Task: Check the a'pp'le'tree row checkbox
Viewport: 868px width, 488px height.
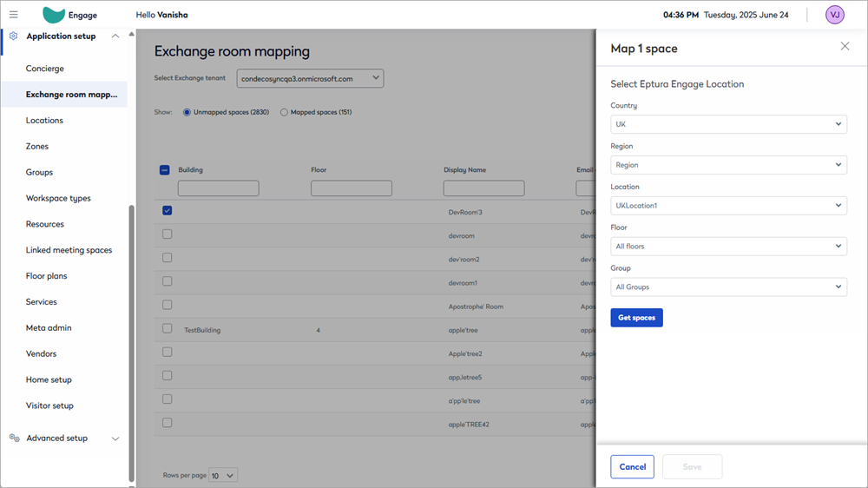Action: 168,399
